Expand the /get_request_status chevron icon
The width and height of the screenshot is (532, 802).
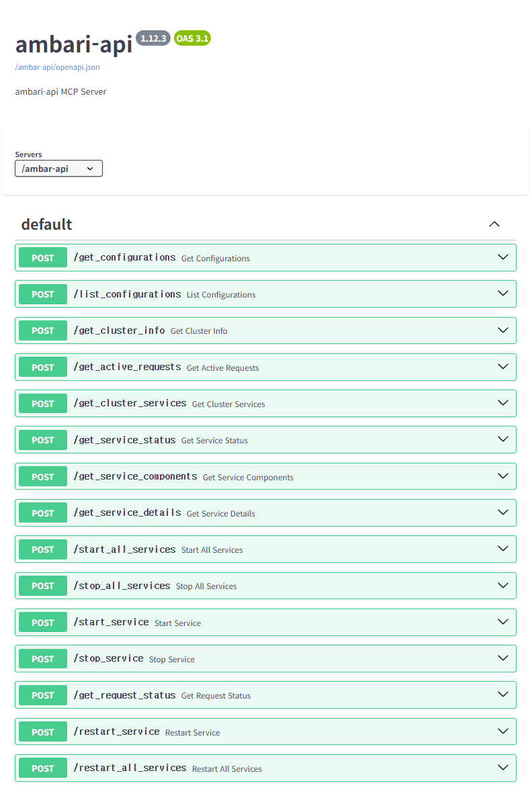[502, 695]
